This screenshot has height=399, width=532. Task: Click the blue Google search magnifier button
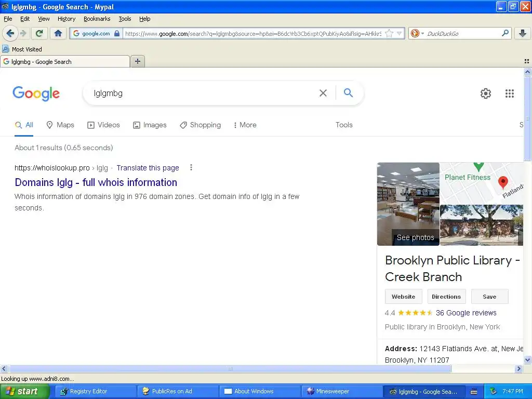(348, 92)
